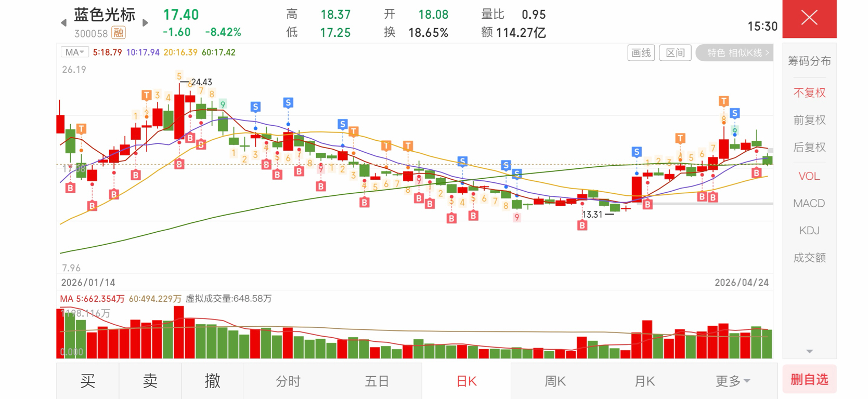Open 特色 相似K线 feature pill
Viewport: 868px width, 399px height.
click(x=734, y=52)
